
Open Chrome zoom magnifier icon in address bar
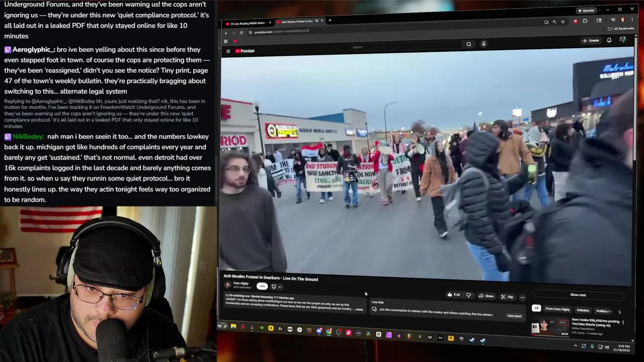[x=554, y=22]
